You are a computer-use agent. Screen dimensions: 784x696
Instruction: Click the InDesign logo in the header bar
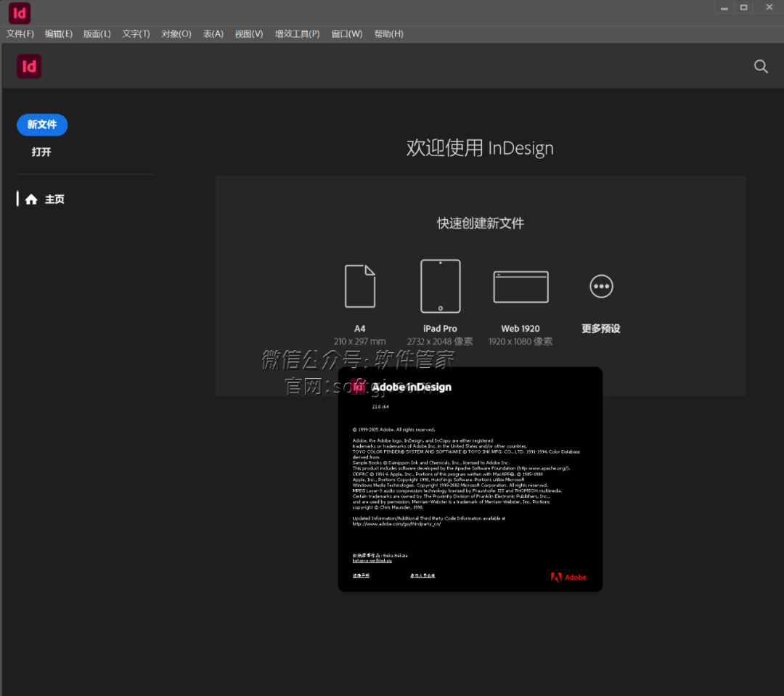tap(29, 67)
